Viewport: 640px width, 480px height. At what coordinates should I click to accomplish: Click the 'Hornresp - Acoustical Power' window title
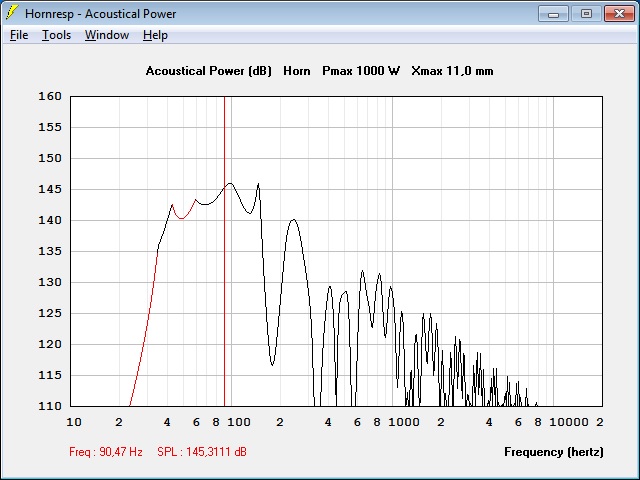click(100, 14)
